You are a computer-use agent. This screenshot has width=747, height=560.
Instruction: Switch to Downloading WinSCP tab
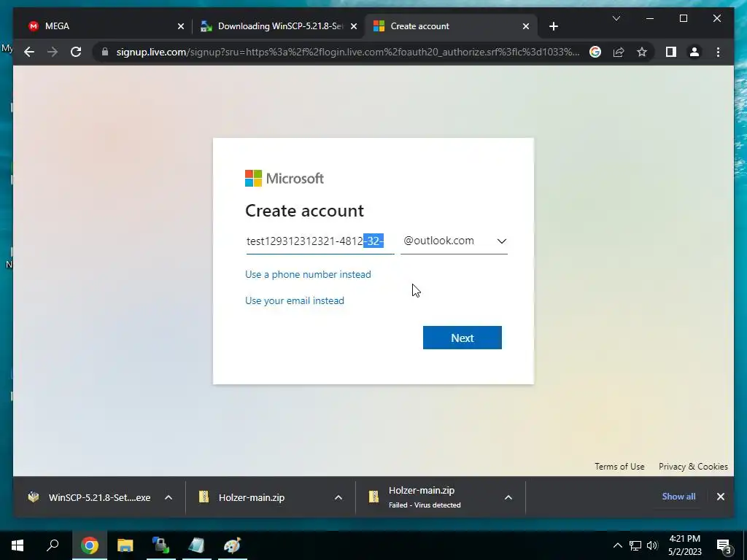279,26
